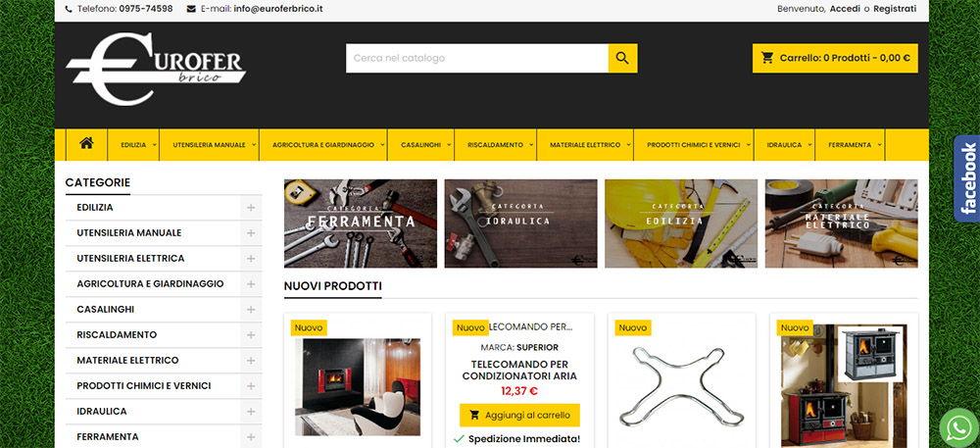Screen dimensions: 980x448
Task: Click the email envelope icon in the top bar
Action: point(191,10)
